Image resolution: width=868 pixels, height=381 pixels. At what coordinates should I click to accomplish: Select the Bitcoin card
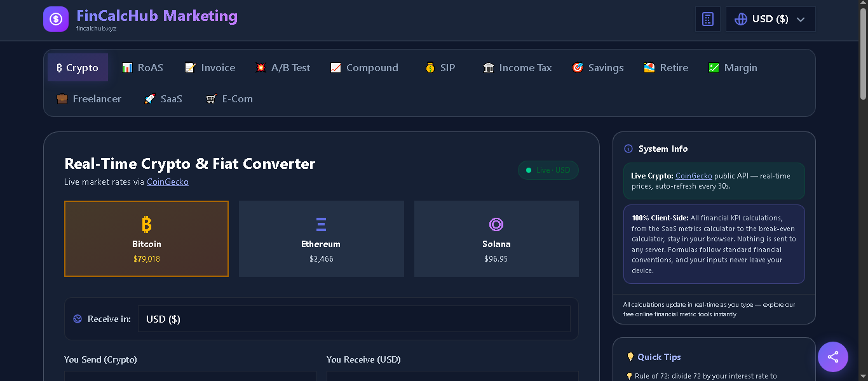pos(146,239)
